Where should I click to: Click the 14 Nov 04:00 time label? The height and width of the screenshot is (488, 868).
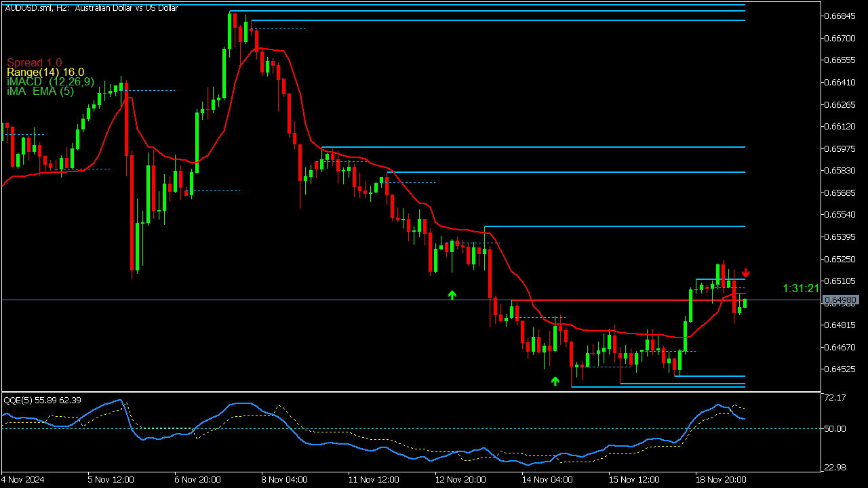coord(547,479)
